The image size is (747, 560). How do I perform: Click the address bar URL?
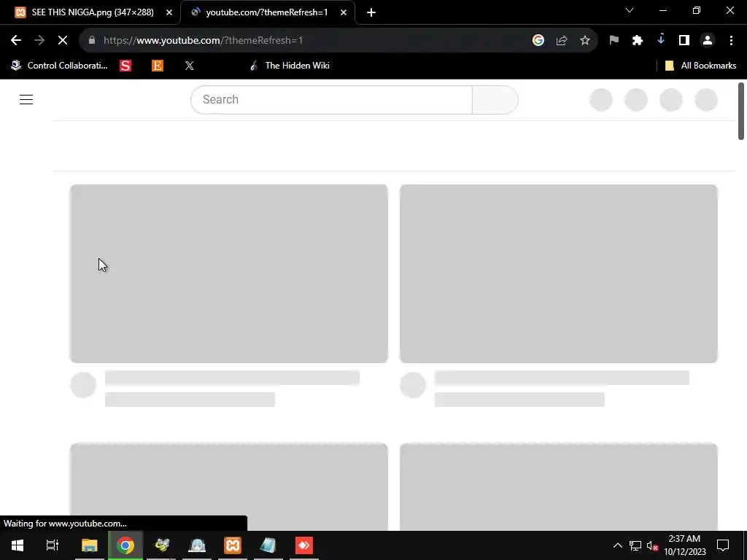[203, 41]
